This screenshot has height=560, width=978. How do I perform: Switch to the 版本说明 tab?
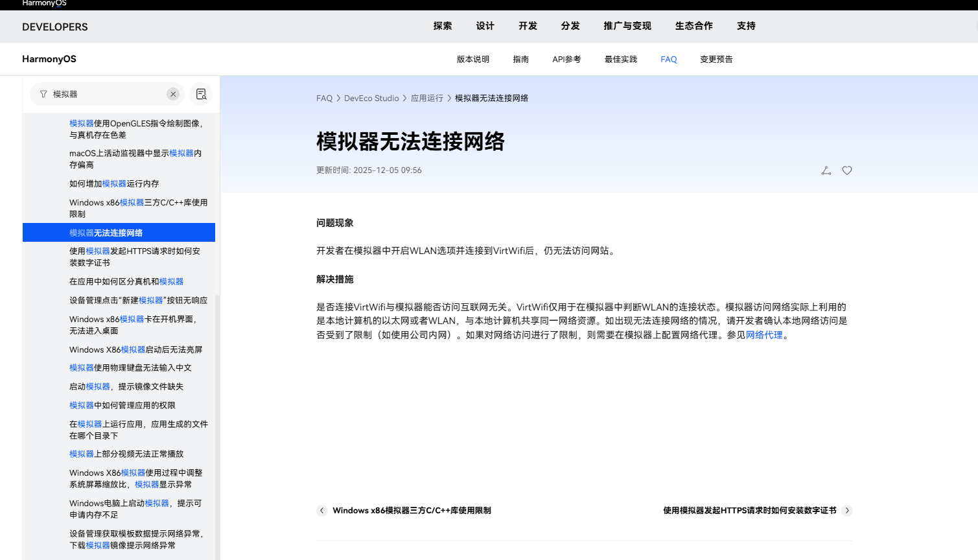(473, 59)
